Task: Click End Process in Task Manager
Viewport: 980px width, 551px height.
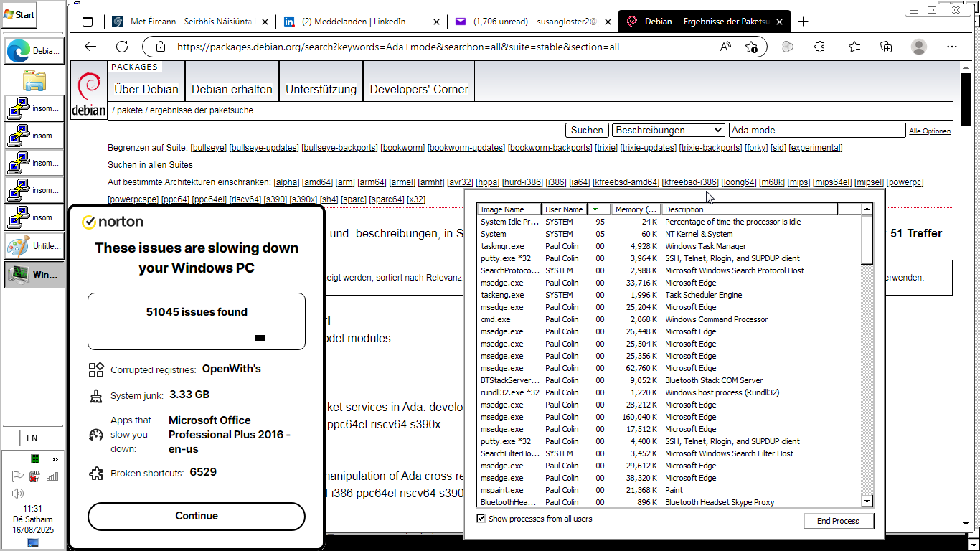Action: click(838, 521)
